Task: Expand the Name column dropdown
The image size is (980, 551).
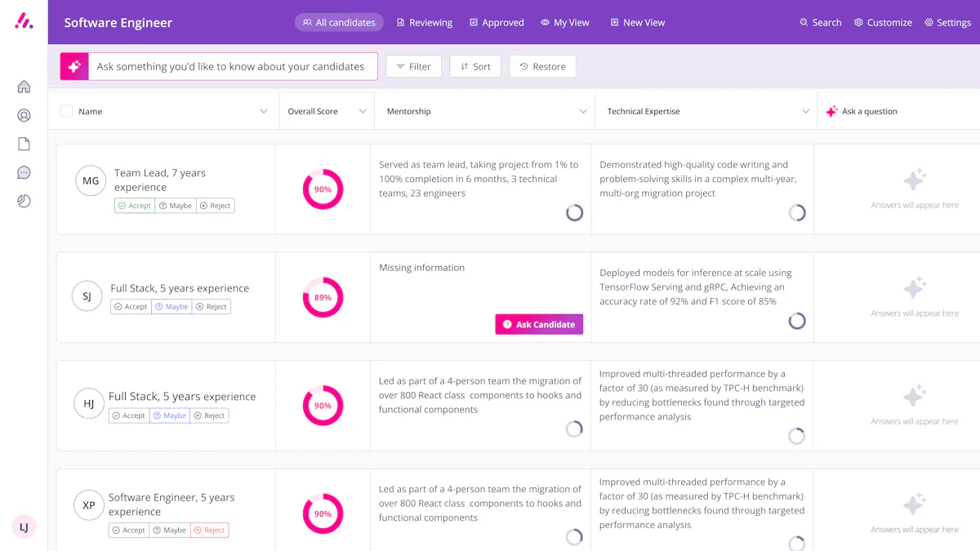Action: pos(264,111)
